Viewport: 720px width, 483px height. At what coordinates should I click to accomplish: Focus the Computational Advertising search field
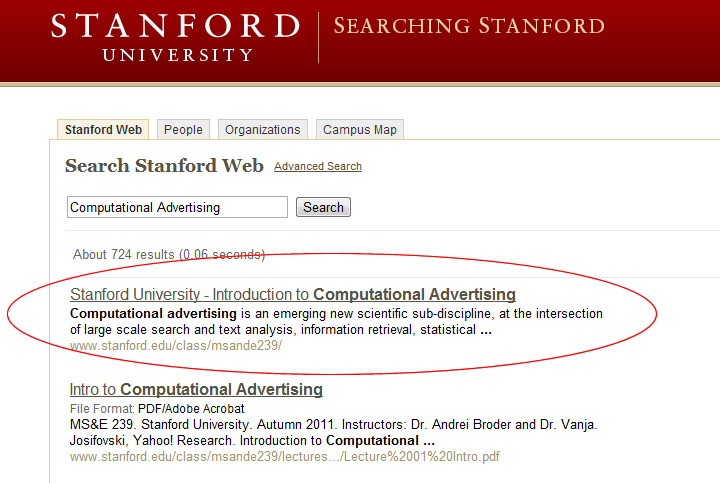coord(177,207)
